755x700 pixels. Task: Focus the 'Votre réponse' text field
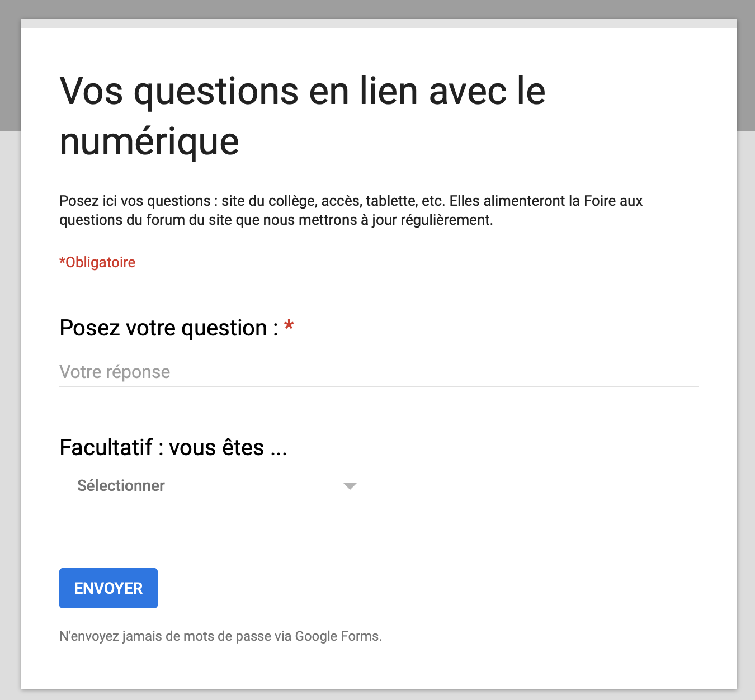tap(379, 372)
